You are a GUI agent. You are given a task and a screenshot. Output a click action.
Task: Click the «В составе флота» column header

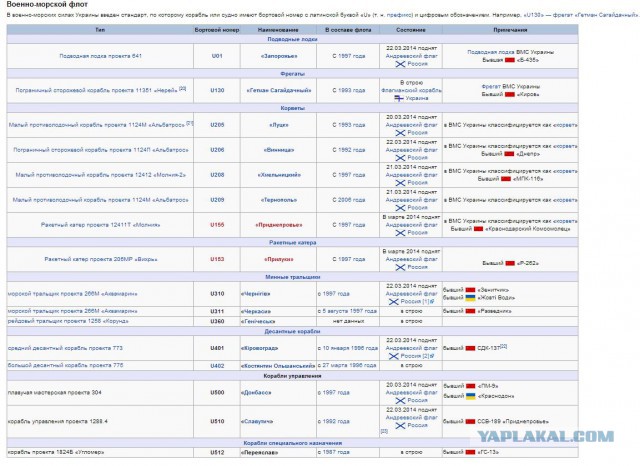pos(348,30)
